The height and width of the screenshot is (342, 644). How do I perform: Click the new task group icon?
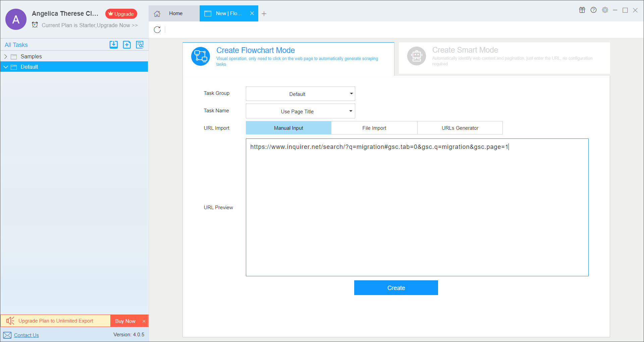pyautogui.click(x=127, y=45)
